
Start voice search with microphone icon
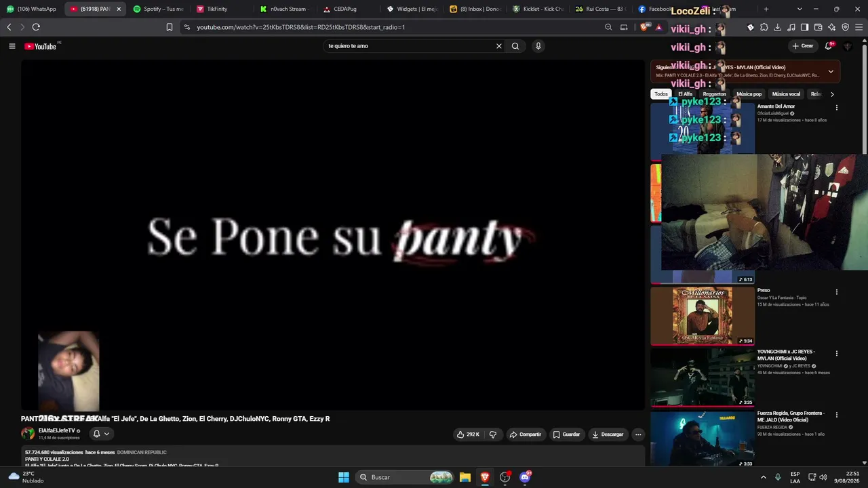(x=538, y=46)
